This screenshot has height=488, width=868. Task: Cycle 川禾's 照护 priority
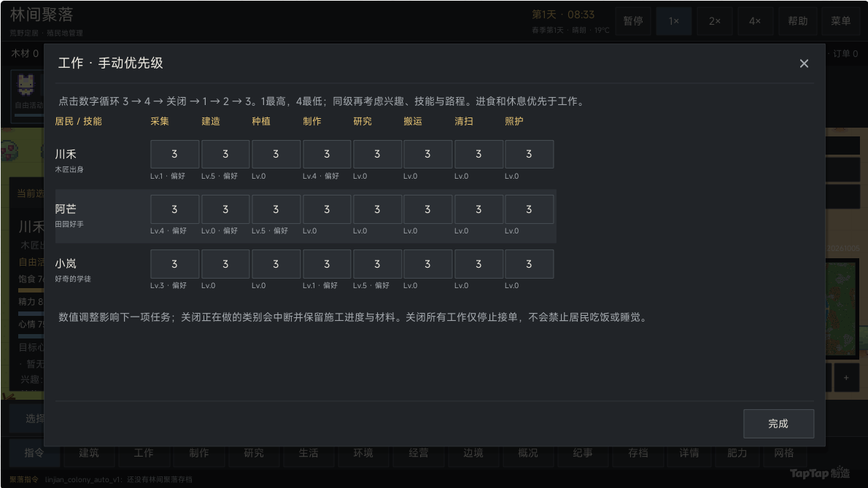[x=529, y=155]
